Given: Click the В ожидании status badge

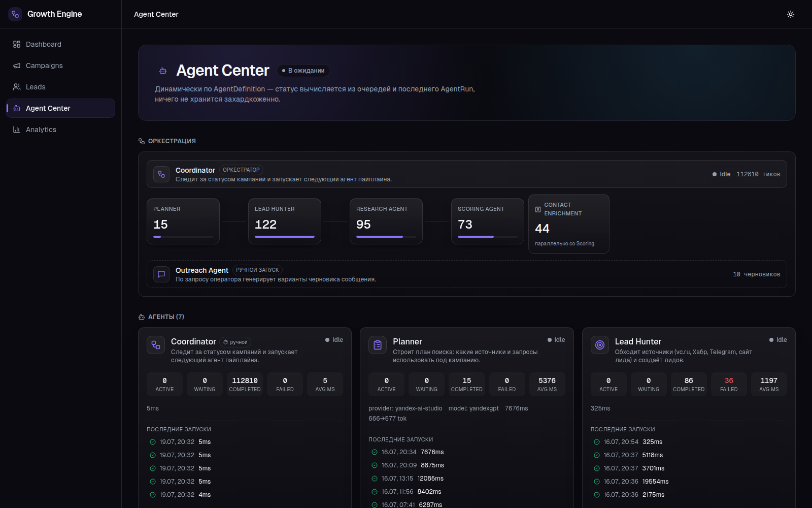Looking at the screenshot, I should (303, 71).
